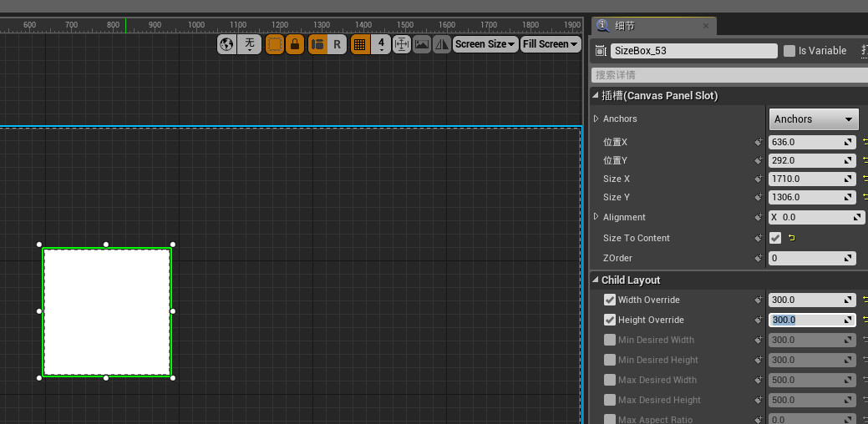Expand the Anchors property row triangle

point(596,119)
